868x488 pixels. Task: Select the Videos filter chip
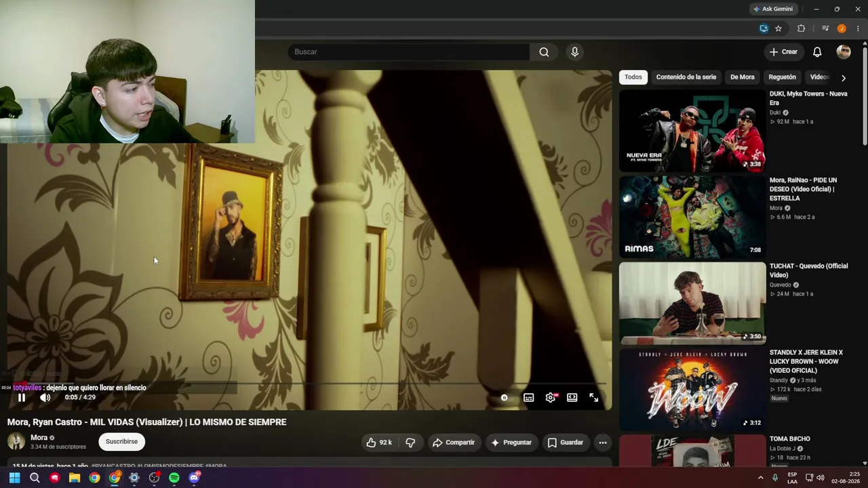[x=820, y=77]
